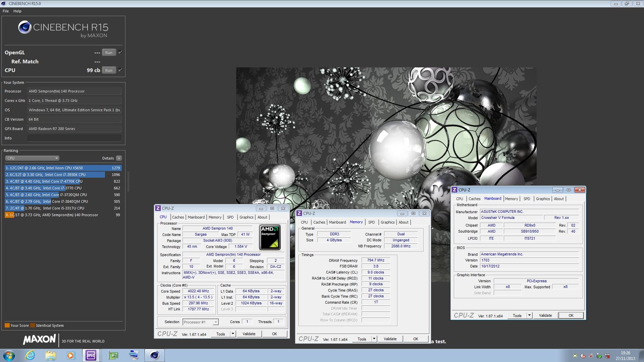Open Tools dropdown arrow in Memory window
Screen dimensions: 644x362
point(374,339)
